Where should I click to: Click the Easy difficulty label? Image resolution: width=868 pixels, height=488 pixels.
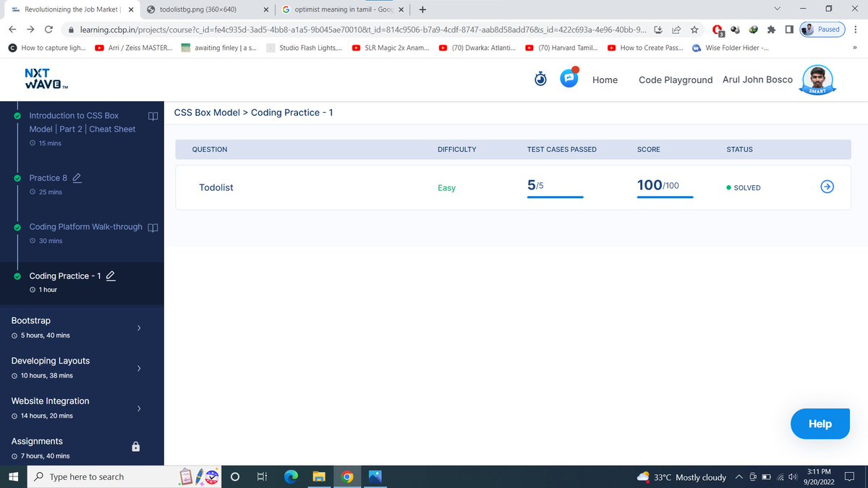click(x=446, y=188)
